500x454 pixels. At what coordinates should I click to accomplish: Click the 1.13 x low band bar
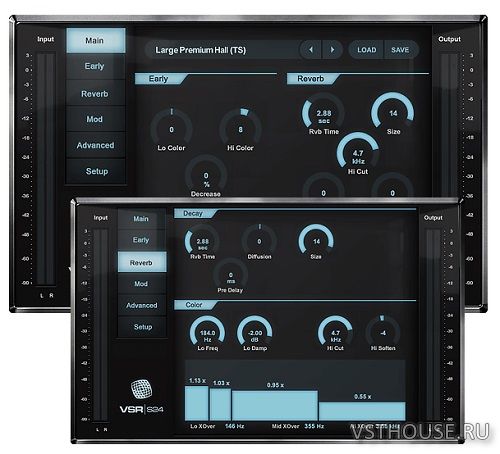pyautogui.click(x=197, y=403)
